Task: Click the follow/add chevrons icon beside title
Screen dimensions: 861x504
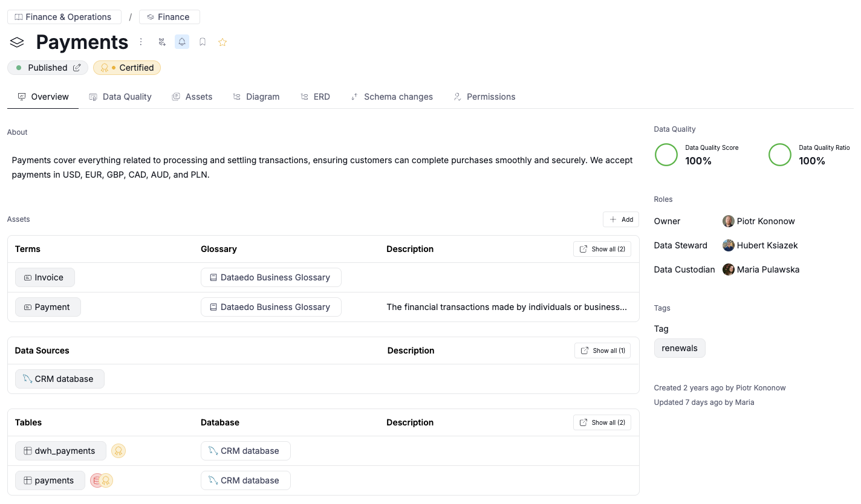Action: [161, 42]
